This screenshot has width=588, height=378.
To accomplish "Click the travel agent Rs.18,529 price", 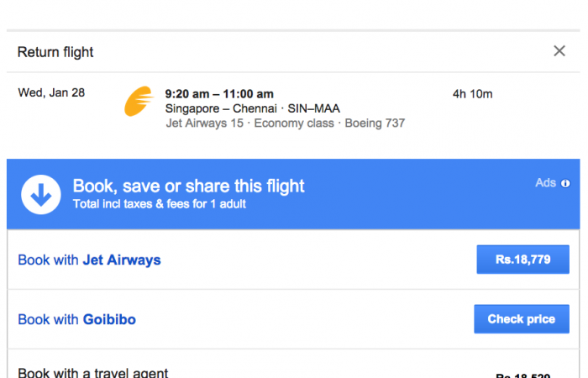I will point(522,375).
